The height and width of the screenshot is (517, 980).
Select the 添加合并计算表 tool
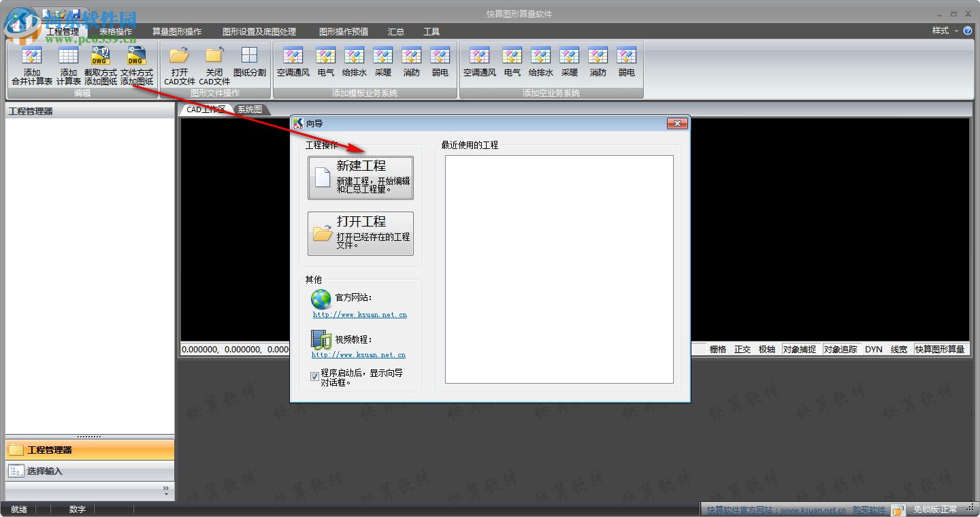pos(31,65)
